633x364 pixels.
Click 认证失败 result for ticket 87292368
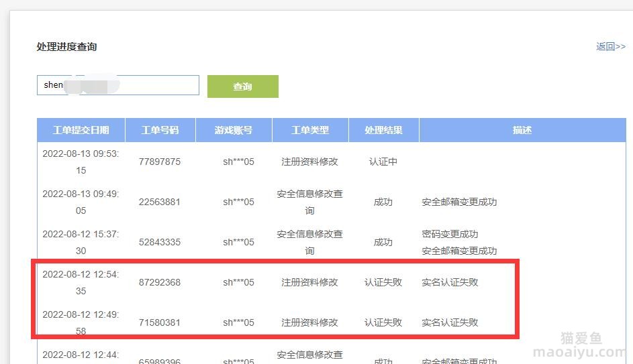click(383, 283)
